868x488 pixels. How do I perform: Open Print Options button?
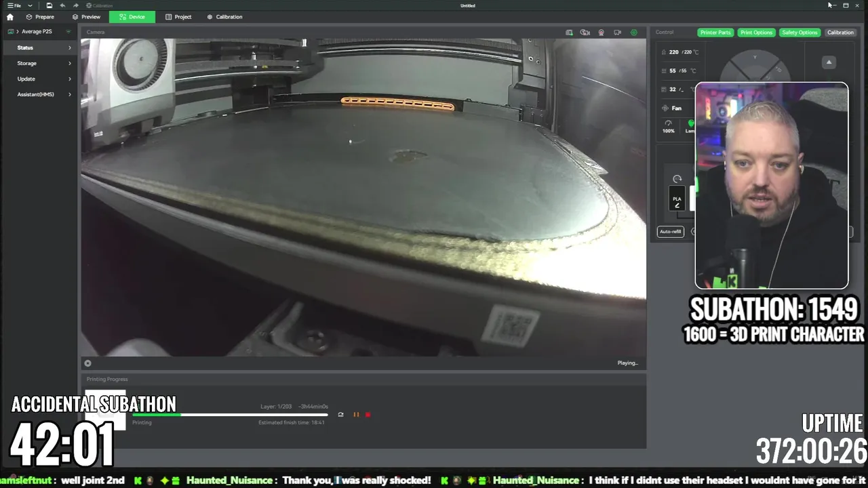pyautogui.click(x=756, y=33)
